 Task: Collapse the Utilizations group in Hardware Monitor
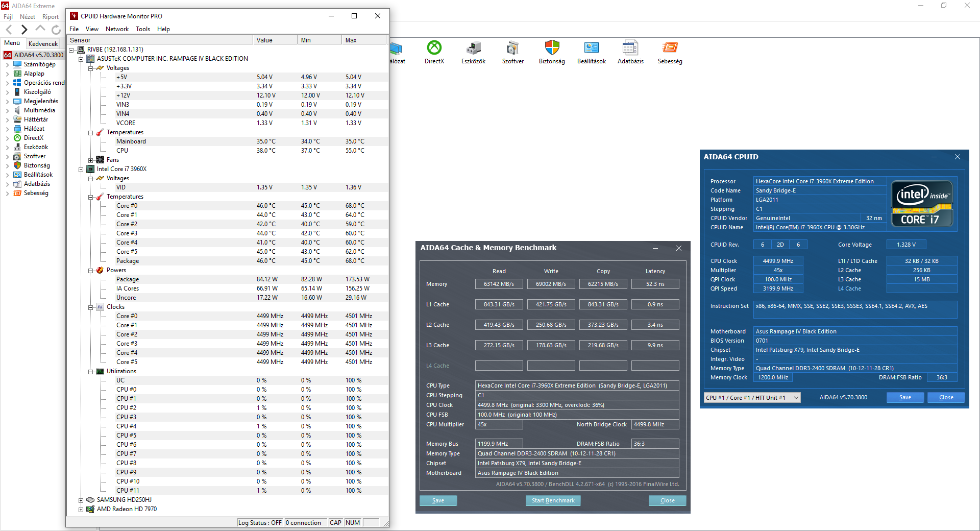point(90,371)
